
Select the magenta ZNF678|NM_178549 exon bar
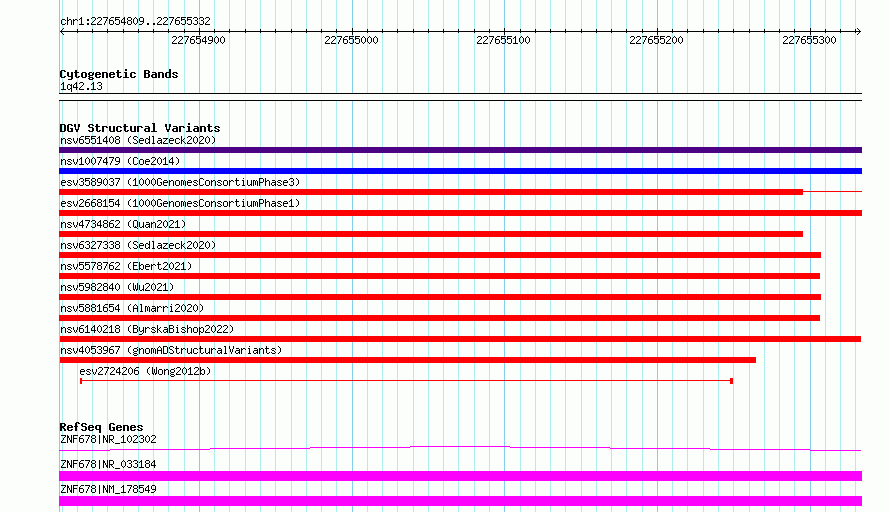point(460,501)
